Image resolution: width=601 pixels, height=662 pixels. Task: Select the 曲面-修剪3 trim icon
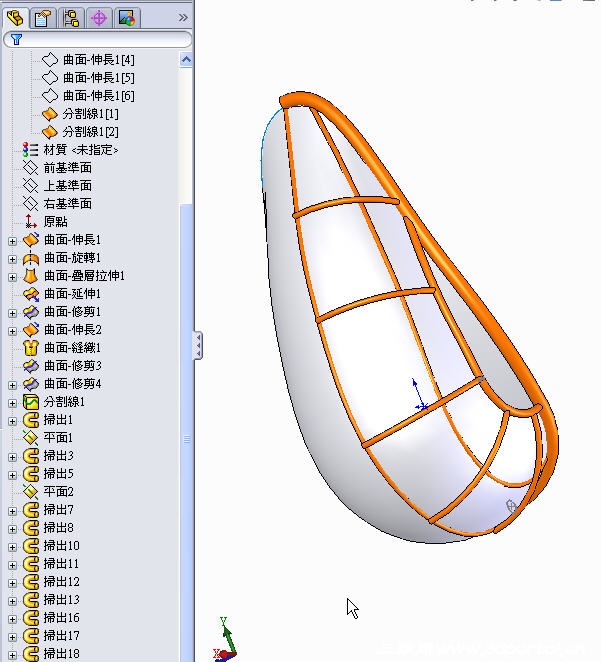pyautogui.click(x=31, y=366)
